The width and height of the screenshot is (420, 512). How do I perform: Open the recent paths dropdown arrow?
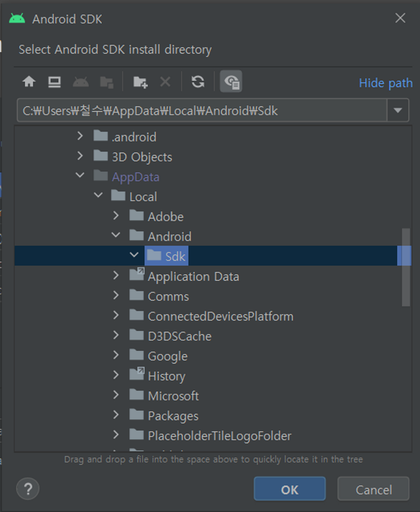point(398,110)
